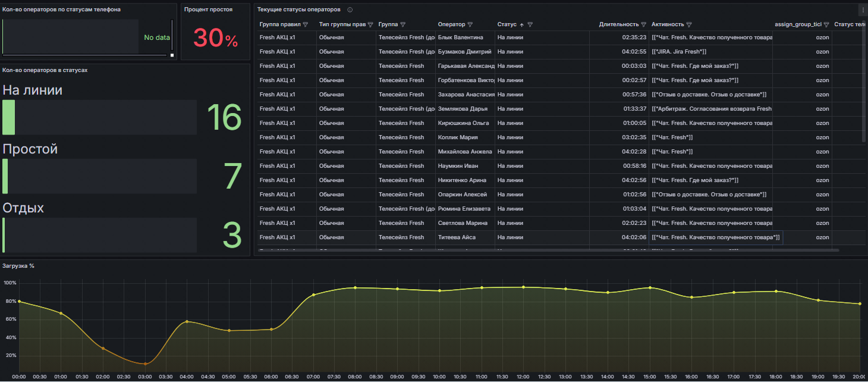The width and height of the screenshot is (868, 382).
Task: Sort table by assign_group_ticket header
Action: [798, 24]
